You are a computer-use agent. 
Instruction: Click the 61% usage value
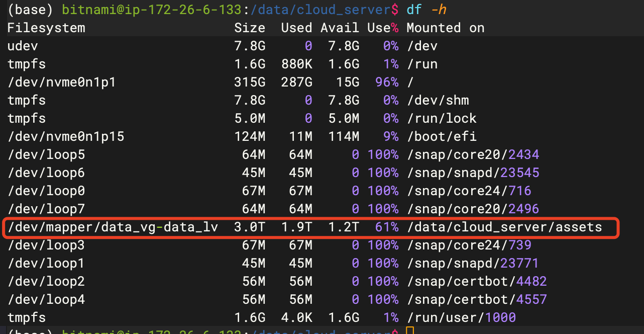pyautogui.click(x=386, y=227)
